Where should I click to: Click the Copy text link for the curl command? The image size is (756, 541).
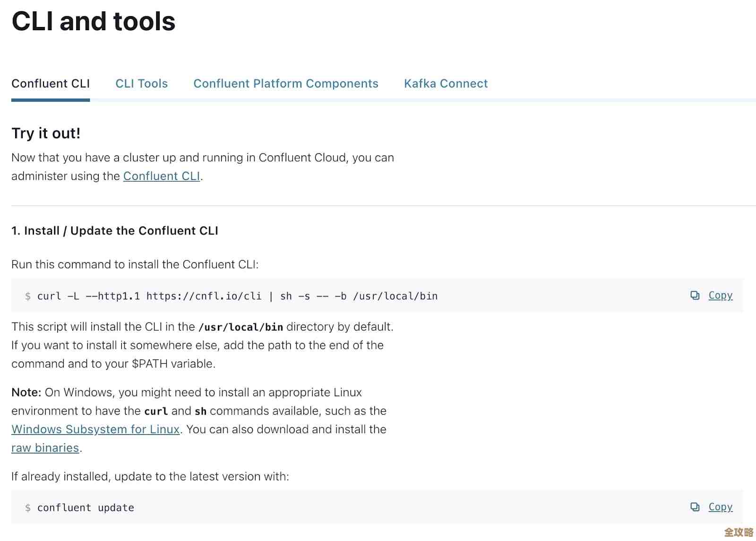720,296
